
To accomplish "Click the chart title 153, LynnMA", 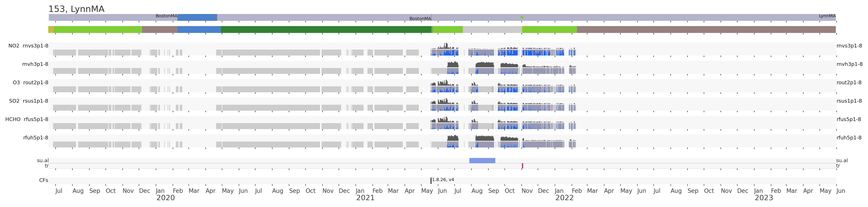I will (76, 9).
